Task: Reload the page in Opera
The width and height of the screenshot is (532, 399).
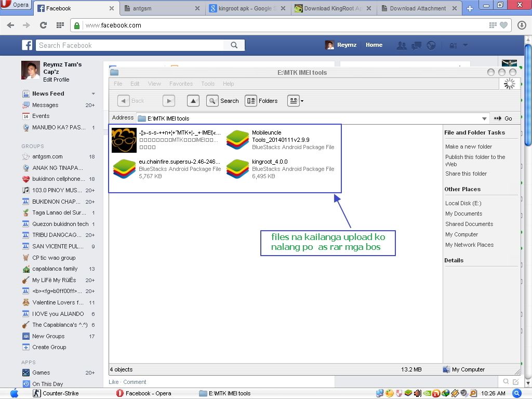Action: (x=43, y=25)
